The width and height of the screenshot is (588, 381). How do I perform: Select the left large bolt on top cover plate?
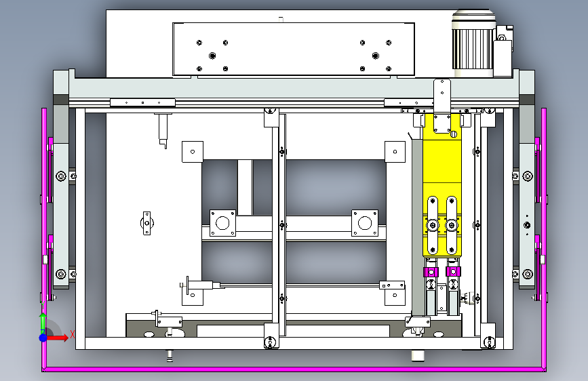(212, 56)
